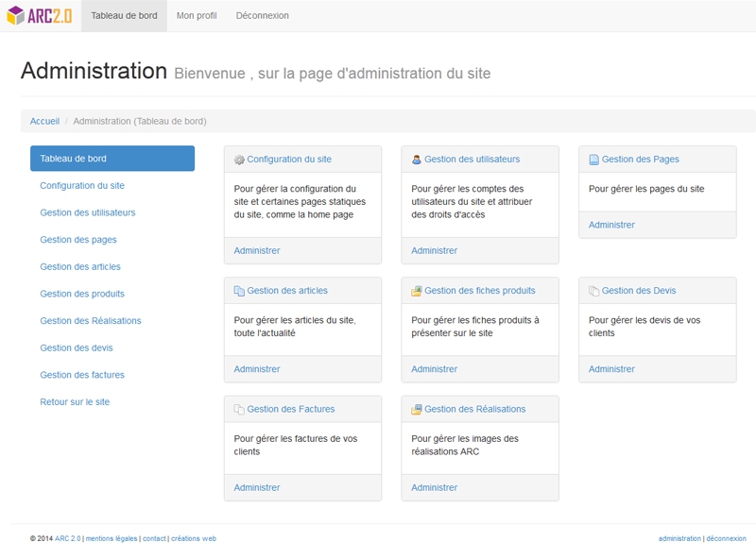Screen dimensions: 756x559
Task: Open mentions légales link in the footer
Action: point(111,538)
